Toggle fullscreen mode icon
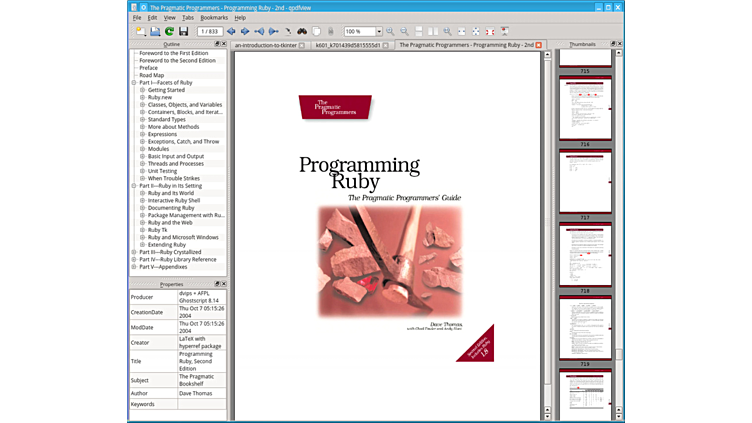 pyautogui.click(x=490, y=32)
